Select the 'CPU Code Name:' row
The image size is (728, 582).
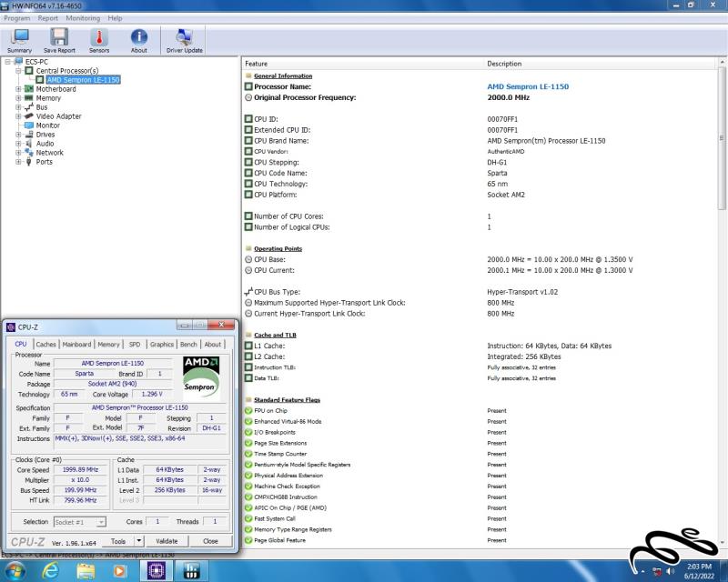pyautogui.click(x=480, y=173)
